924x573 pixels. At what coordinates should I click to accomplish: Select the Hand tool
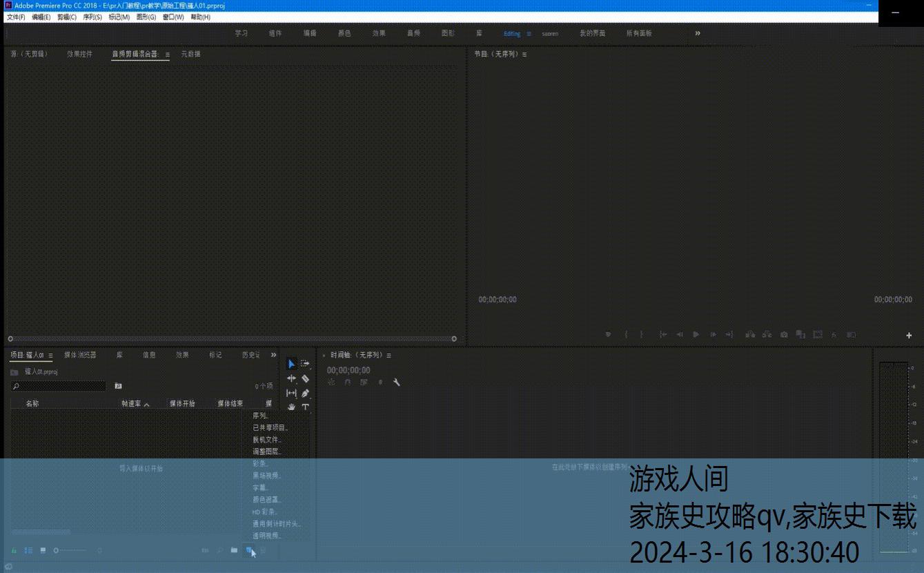[x=291, y=407]
